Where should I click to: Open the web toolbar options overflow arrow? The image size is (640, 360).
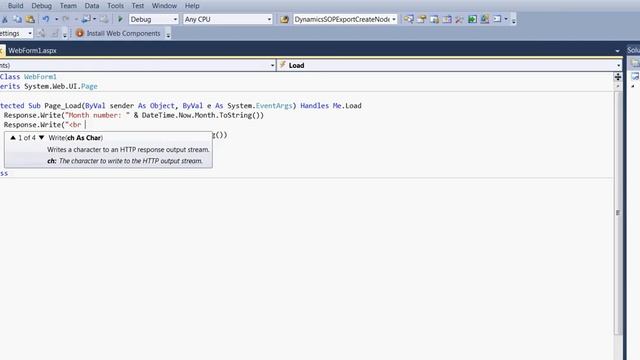[168, 34]
